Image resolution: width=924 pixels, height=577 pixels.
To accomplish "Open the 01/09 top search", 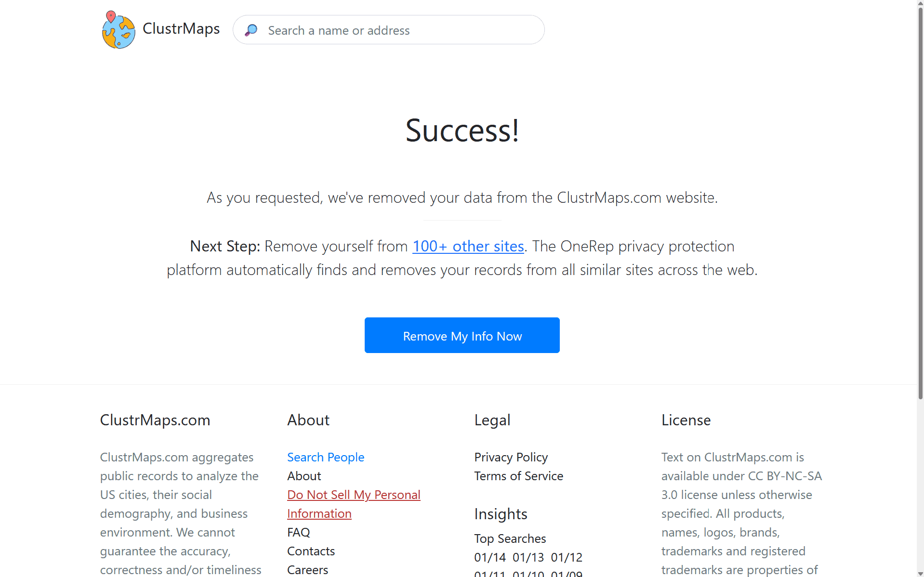I will click(x=568, y=574).
